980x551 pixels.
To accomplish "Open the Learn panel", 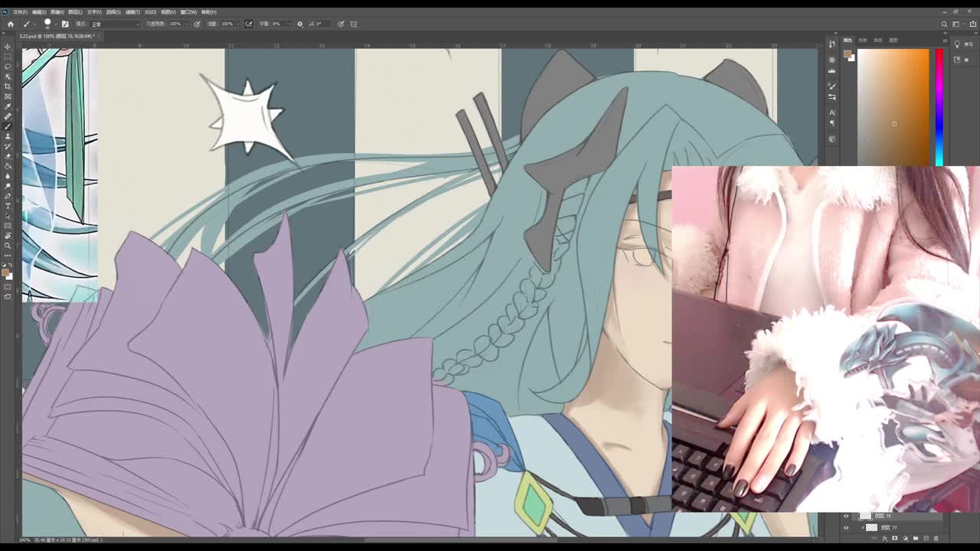I will click(x=965, y=44).
